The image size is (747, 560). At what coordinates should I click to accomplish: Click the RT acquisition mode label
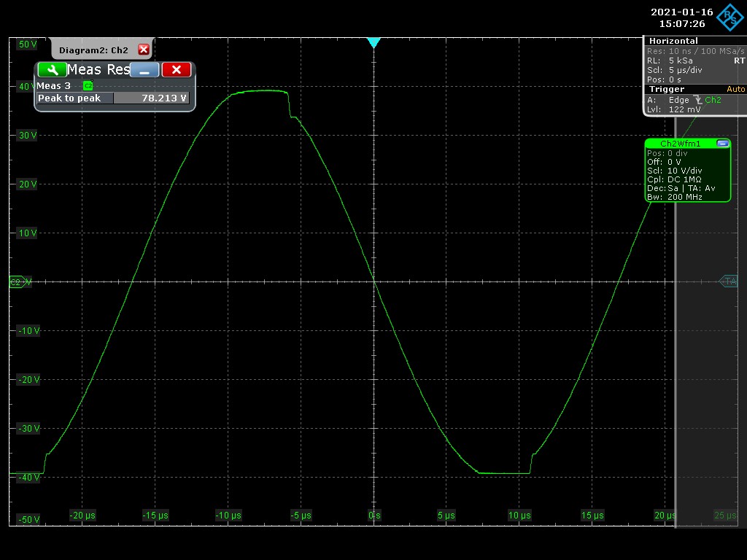[739, 61]
